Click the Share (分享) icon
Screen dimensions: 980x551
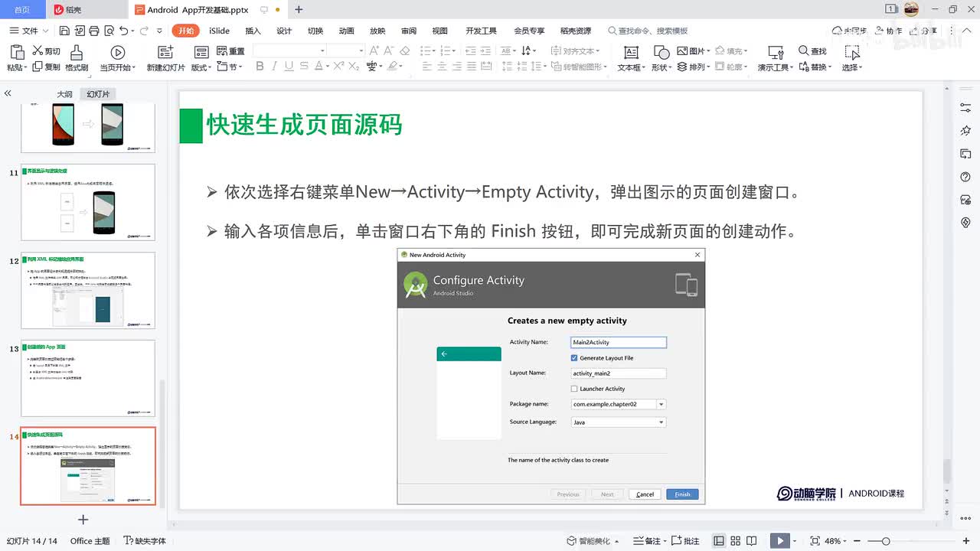[x=913, y=31]
